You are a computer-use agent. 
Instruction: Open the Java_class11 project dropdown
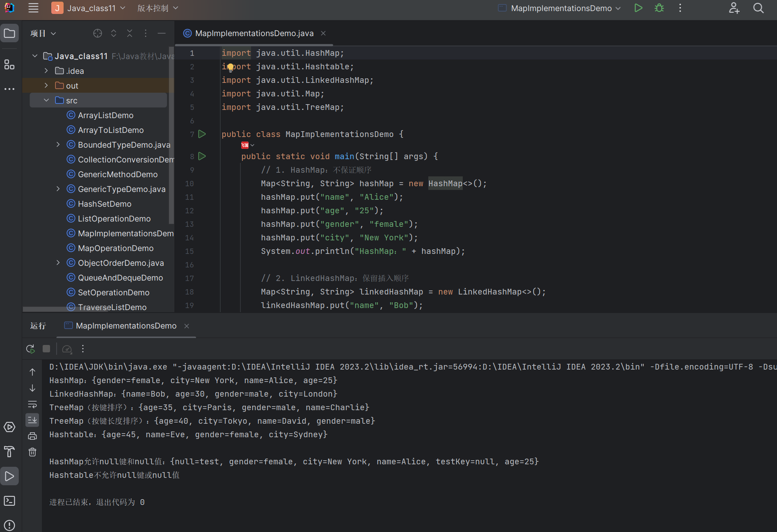(x=89, y=8)
